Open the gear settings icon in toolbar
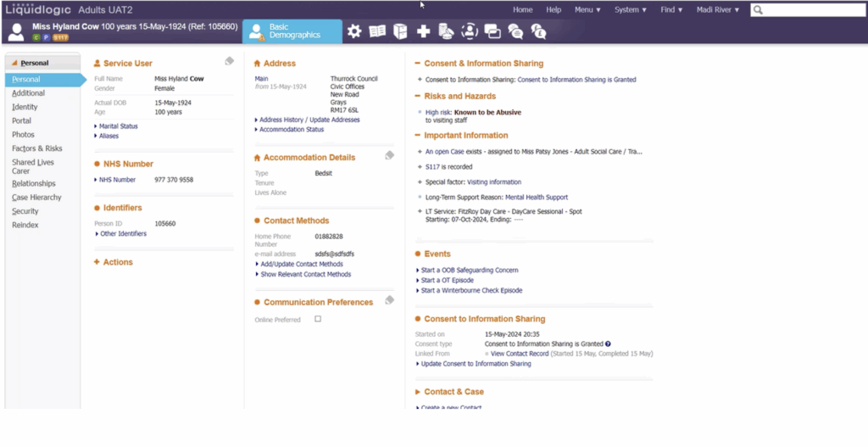 tap(354, 31)
